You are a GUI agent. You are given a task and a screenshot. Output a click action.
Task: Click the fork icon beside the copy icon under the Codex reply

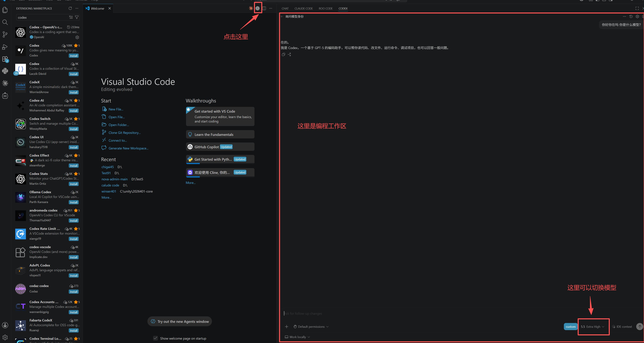[x=289, y=54]
